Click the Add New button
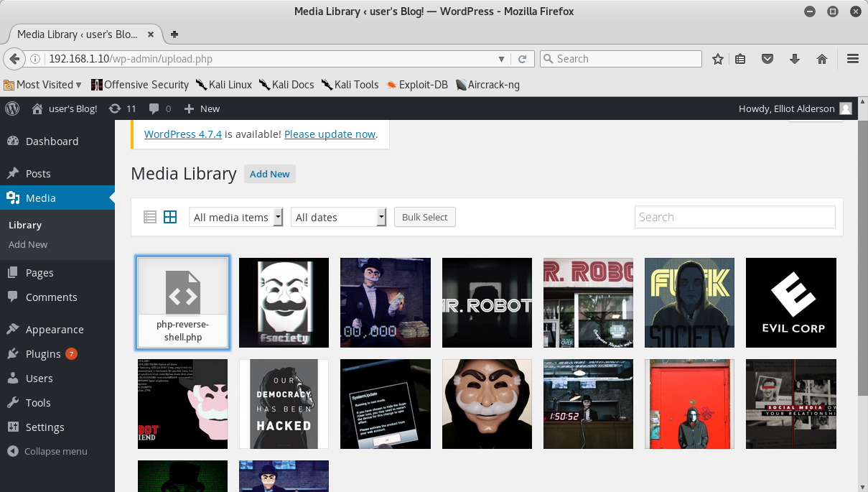 coord(270,174)
